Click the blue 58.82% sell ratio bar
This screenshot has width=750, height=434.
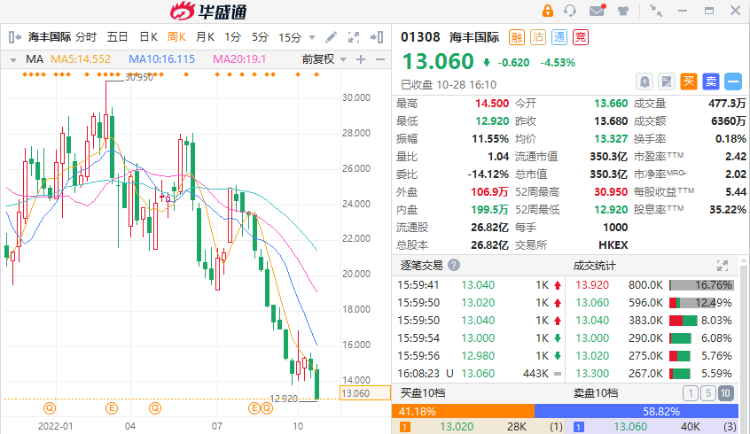point(636,411)
